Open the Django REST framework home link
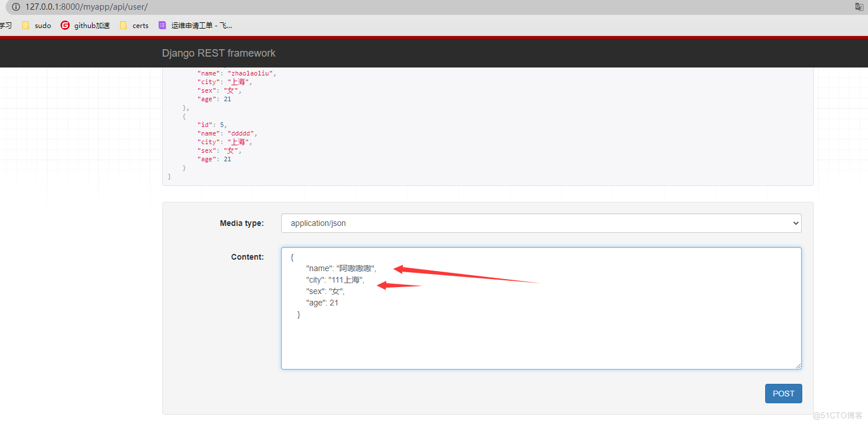Image resolution: width=868 pixels, height=425 pixels. coord(219,53)
